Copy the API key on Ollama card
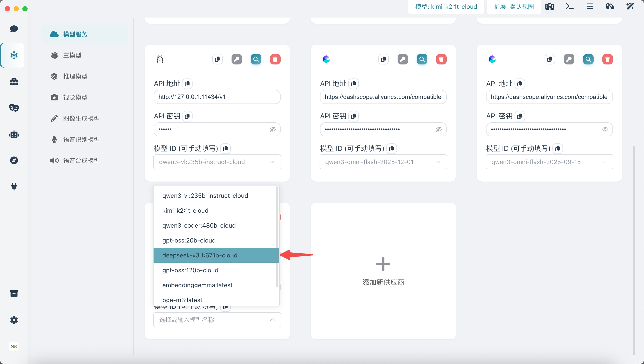Viewport: 644px width, 364px height. (187, 116)
